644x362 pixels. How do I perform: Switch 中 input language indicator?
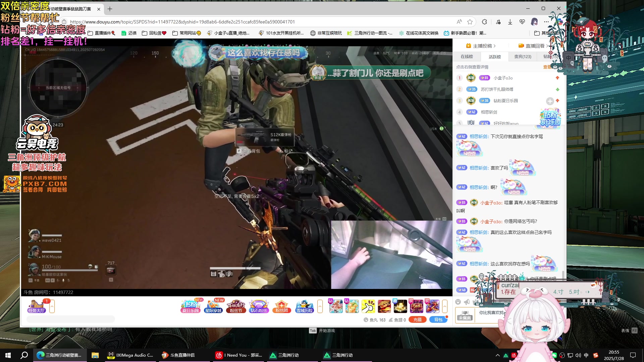point(586,355)
